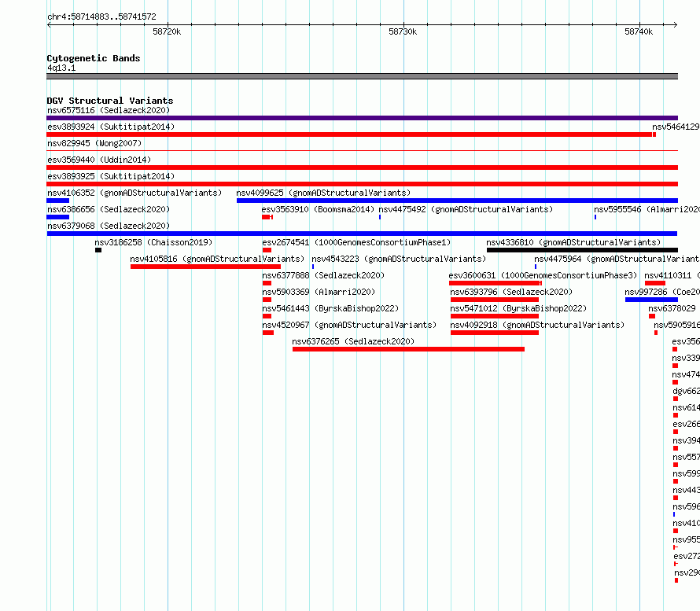Click the small red bar under esv3563910
This screenshot has height=611, width=700.
(x=267, y=217)
